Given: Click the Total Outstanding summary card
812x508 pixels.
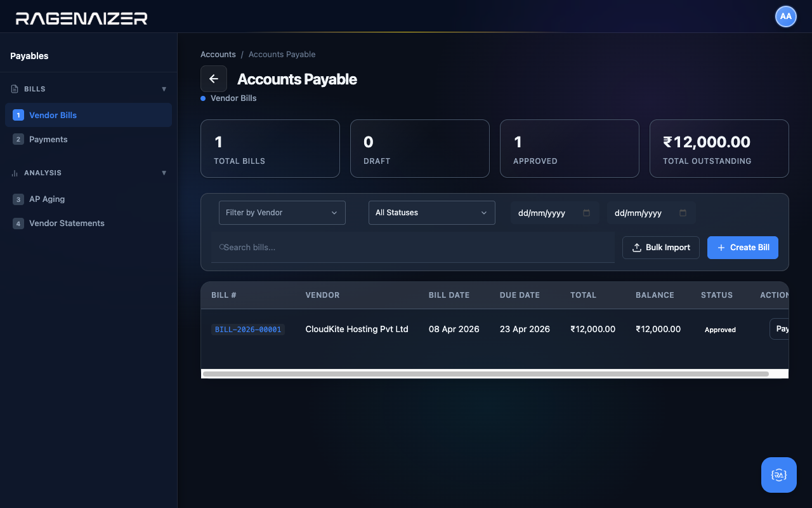Looking at the screenshot, I should click(719, 149).
